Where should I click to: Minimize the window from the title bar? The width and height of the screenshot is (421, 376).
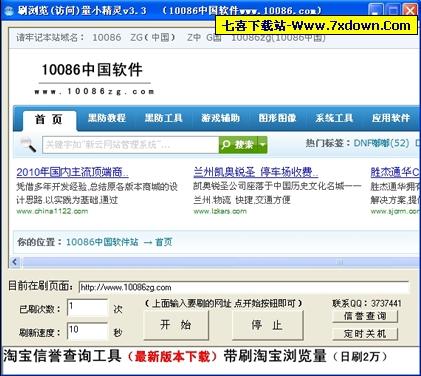376,11
